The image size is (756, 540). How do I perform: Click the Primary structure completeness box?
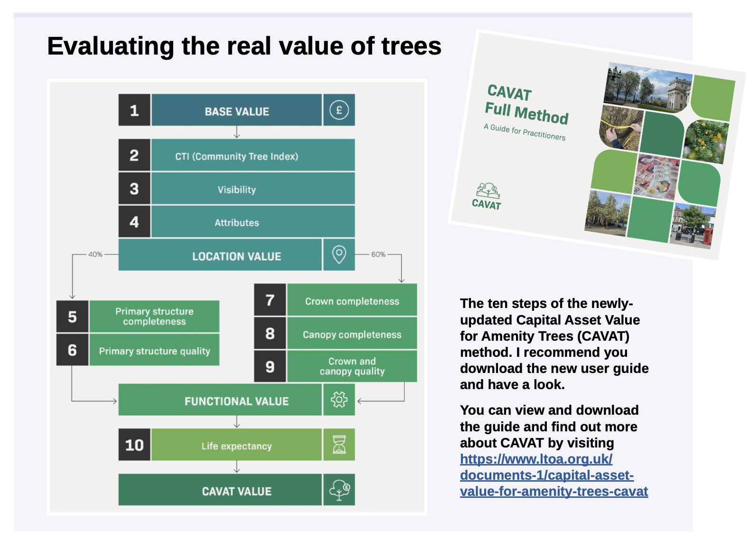click(x=154, y=317)
